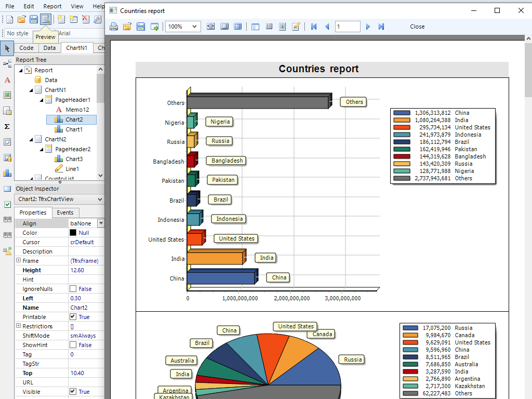Enable the IgnoreNulls checkbox
The height and width of the screenshot is (399, 532).
pos(73,289)
